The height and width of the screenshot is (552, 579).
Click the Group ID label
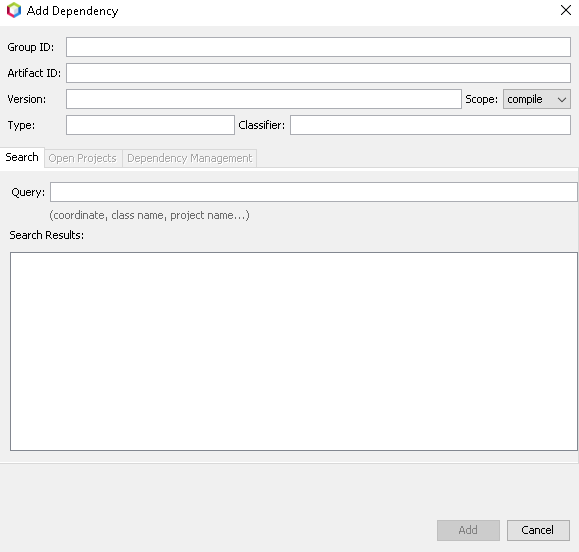tap(31, 47)
